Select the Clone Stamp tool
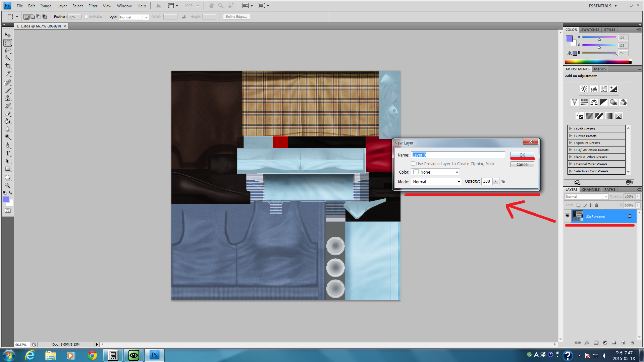The width and height of the screenshot is (644, 362). click(8, 98)
